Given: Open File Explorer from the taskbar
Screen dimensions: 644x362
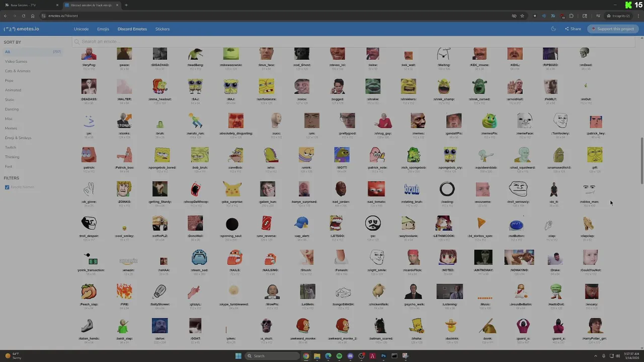Looking at the screenshot, I should pyautogui.click(x=317, y=356).
